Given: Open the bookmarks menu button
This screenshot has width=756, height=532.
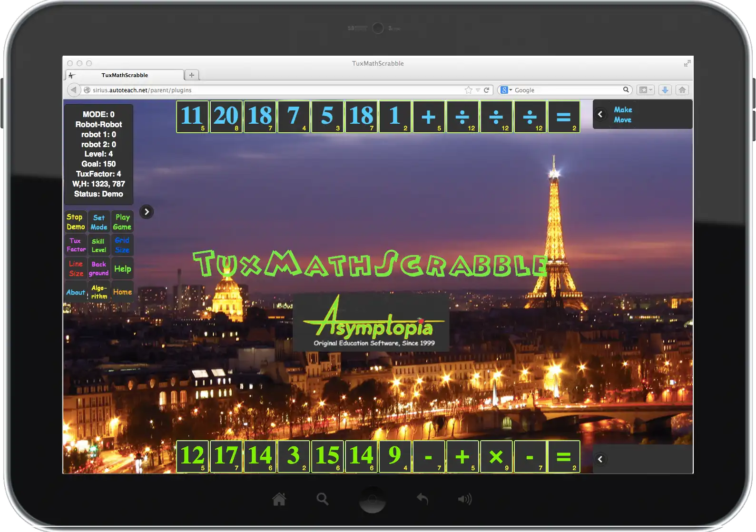Looking at the screenshot, I should click(x=646, y=90).
